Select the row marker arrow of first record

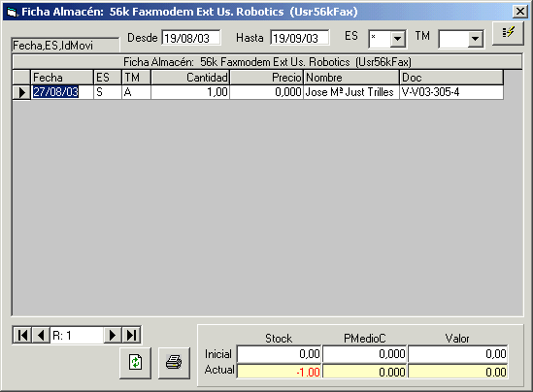click(x=21, y=92)
